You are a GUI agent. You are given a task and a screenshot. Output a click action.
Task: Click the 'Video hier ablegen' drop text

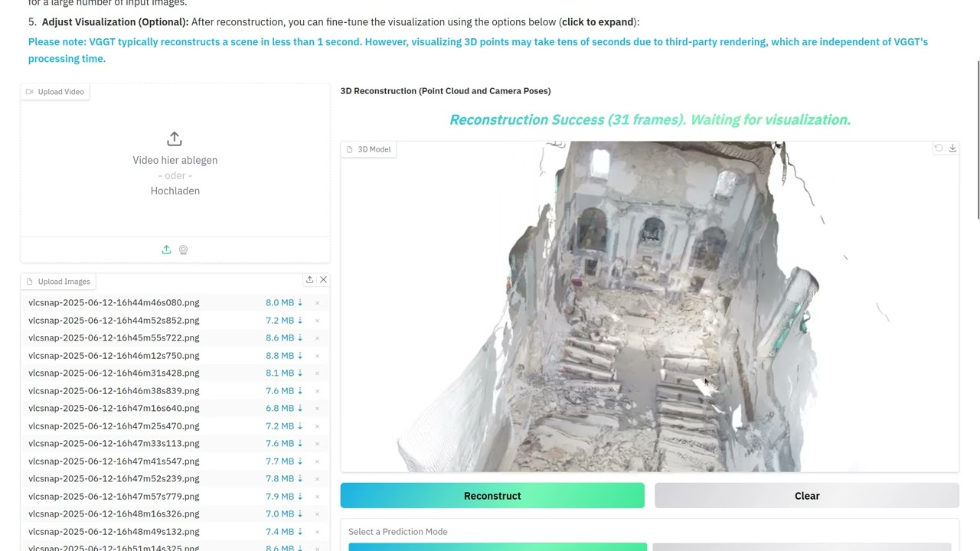pyautogui.click(x=175, y=160)
